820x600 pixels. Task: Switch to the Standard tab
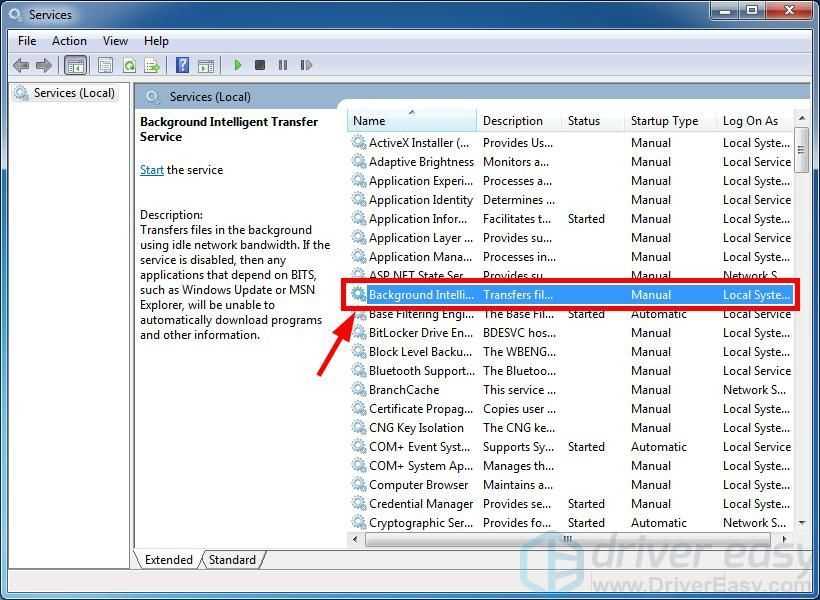coord(232,560)
